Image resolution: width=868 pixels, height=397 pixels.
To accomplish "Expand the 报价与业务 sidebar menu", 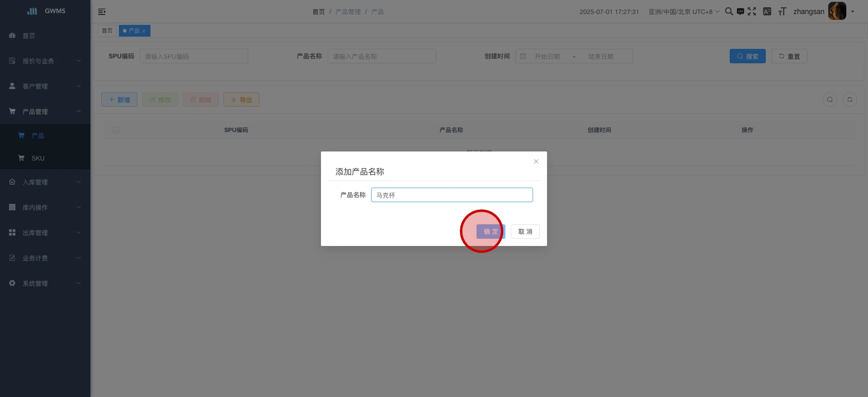I will [45, 61].
